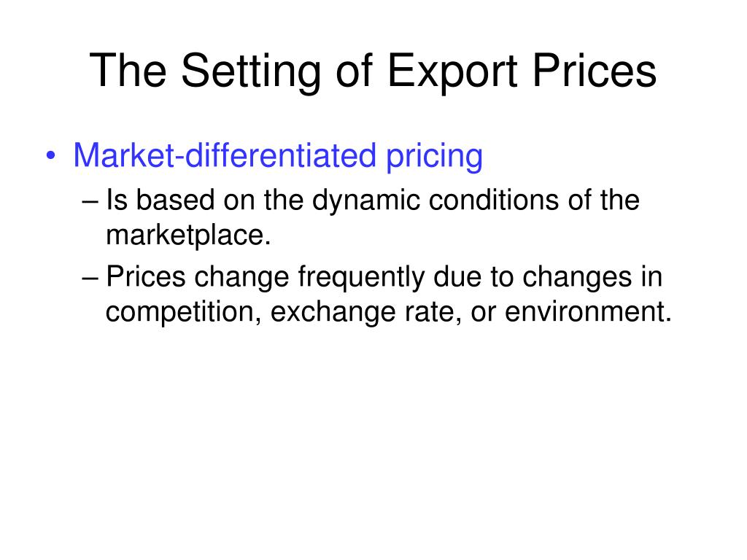Click the dash before "Is based on"
The width and height of the screenshot is (747, 560).
(x=90, y=201)
